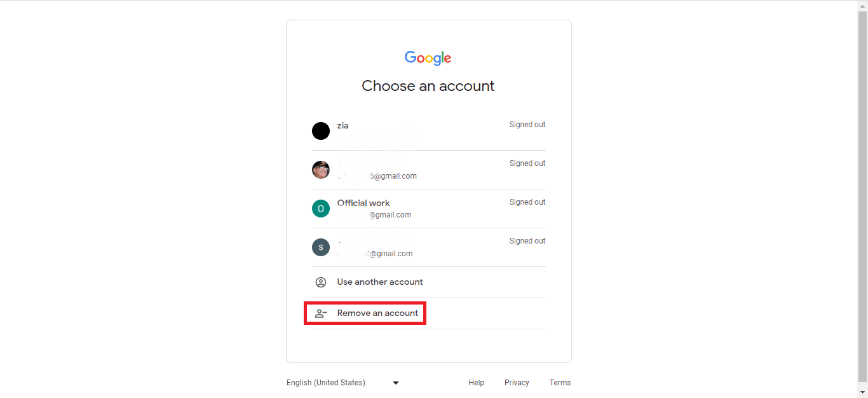Click the remove-person icon beside Remove an account
This screenshot has width=868, height=398.
(321, 313)
